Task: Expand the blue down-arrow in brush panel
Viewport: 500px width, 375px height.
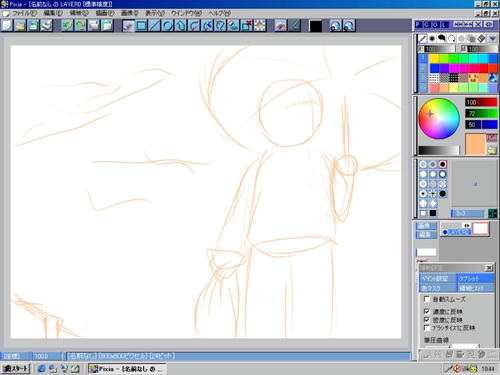Action: (x=493, y=39)
